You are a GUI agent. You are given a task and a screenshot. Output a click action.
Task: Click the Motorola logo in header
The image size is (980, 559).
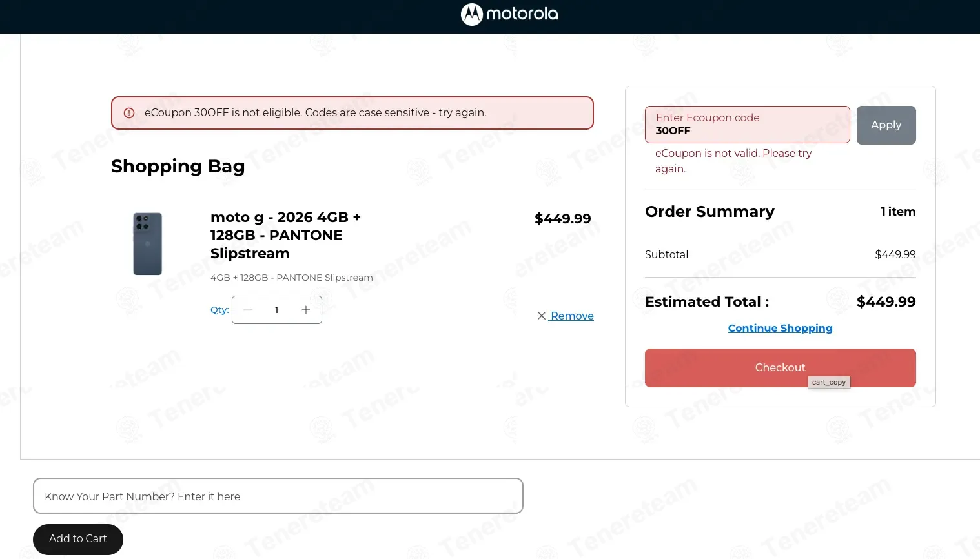(509, 14)
